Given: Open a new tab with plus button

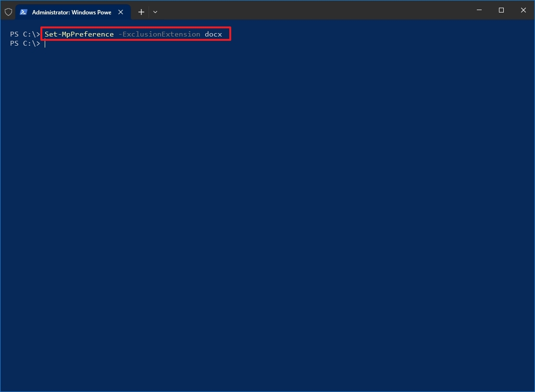Looking at the screenshot, I should click(141, 12).
